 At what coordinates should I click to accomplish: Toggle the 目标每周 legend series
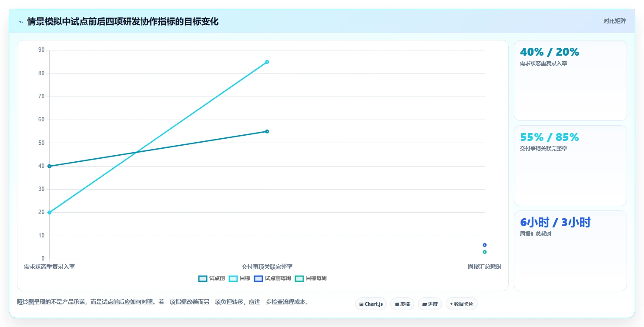[x=311, y=278]
